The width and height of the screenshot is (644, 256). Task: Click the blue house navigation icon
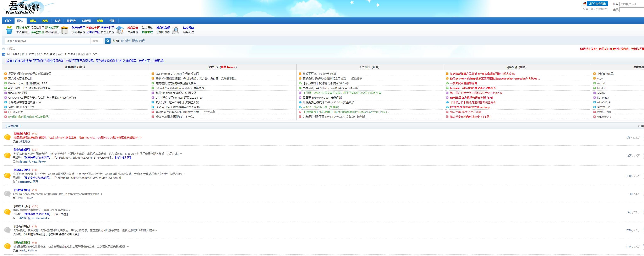pos(120,30)
